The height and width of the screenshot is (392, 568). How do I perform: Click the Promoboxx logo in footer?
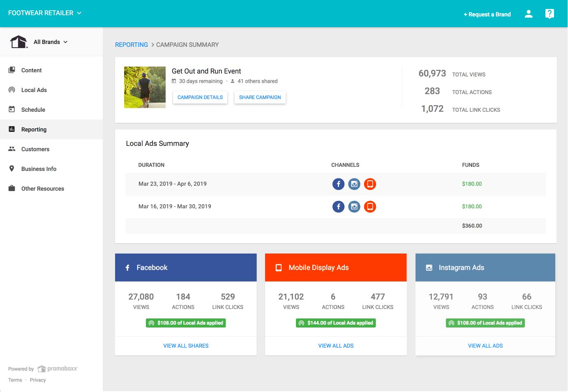(x=58, y=369)
